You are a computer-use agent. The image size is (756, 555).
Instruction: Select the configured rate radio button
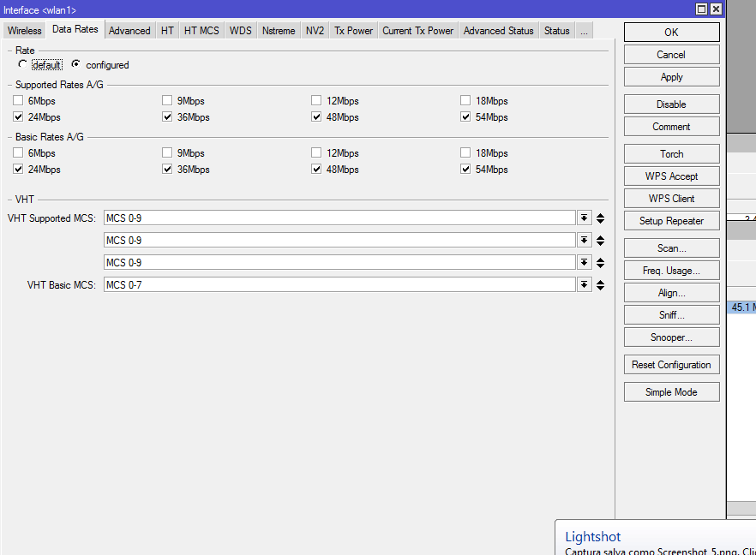pos(75,64)
